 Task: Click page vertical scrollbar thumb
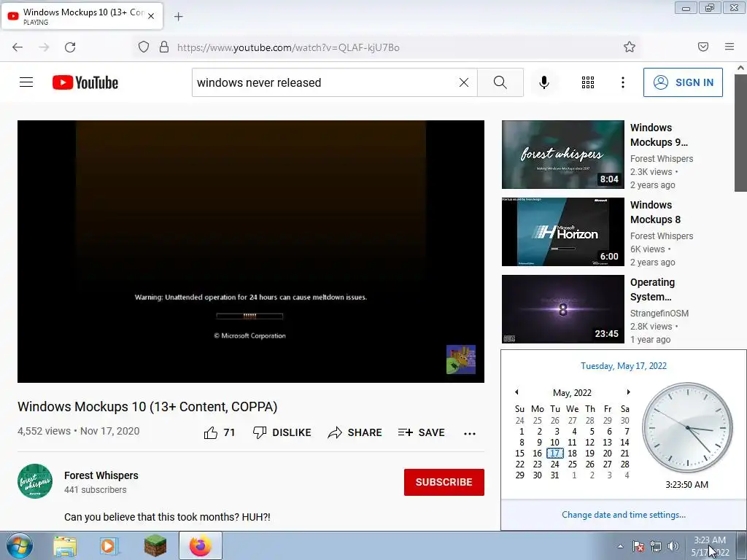coord(740,133)
